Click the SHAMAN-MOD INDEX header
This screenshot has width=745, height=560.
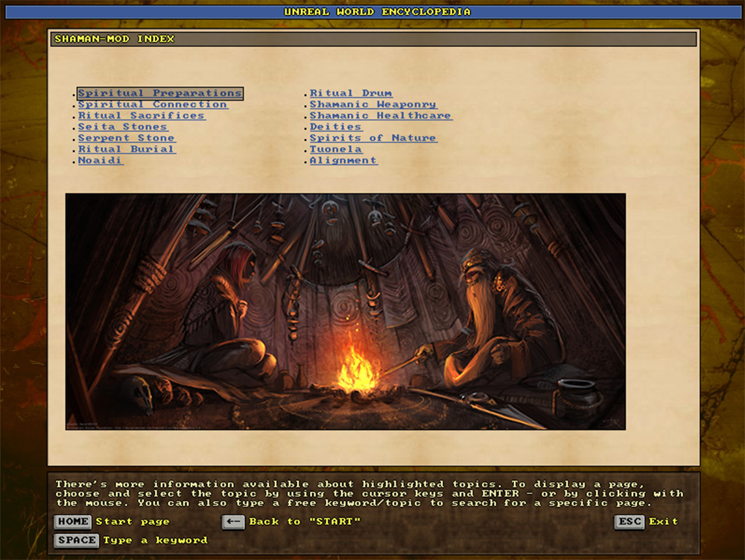pos(373,39)
